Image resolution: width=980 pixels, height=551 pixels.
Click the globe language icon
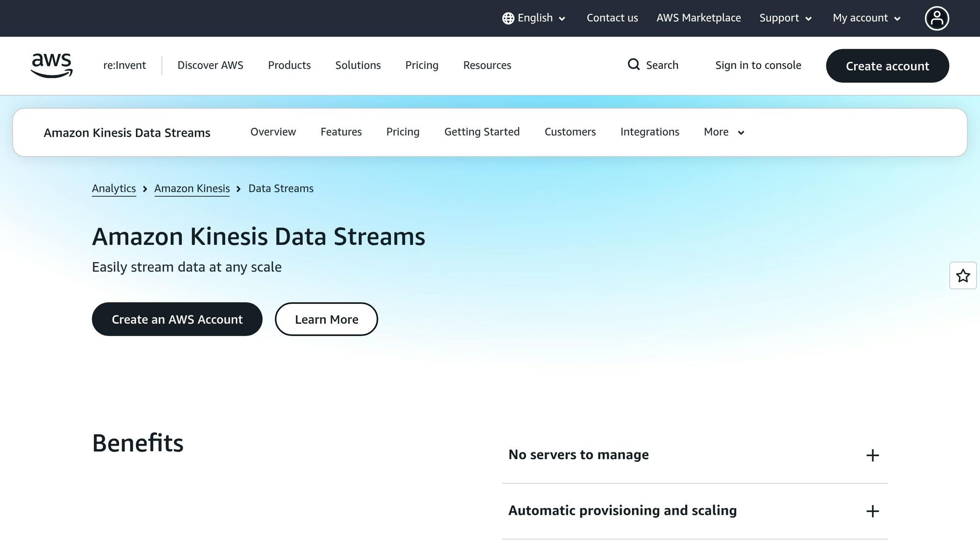point(508,18)
